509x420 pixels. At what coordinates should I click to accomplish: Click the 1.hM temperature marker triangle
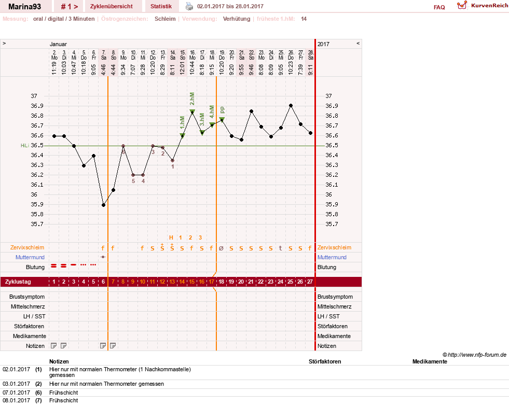pos(183,135)
